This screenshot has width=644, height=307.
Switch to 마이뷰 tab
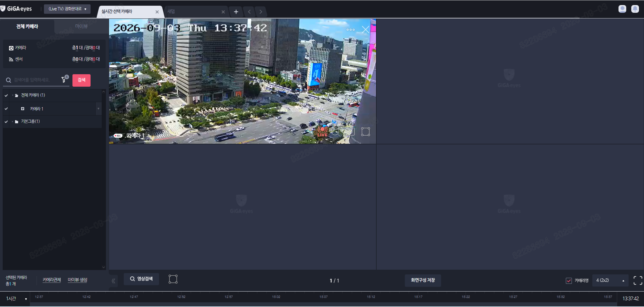point(81,26)
